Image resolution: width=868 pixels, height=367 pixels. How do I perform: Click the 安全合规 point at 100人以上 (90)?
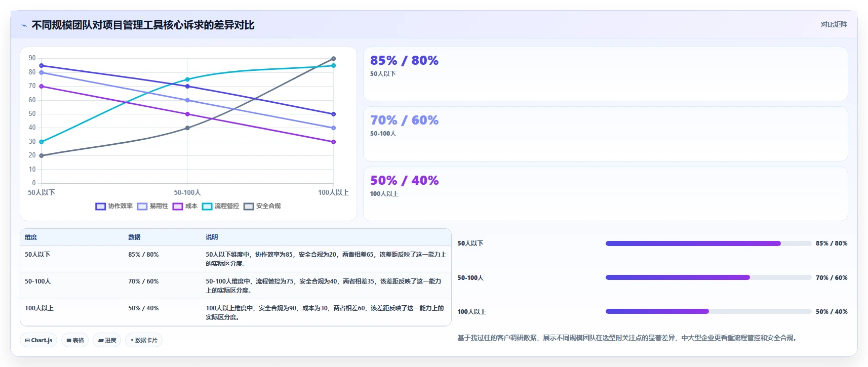333,59
